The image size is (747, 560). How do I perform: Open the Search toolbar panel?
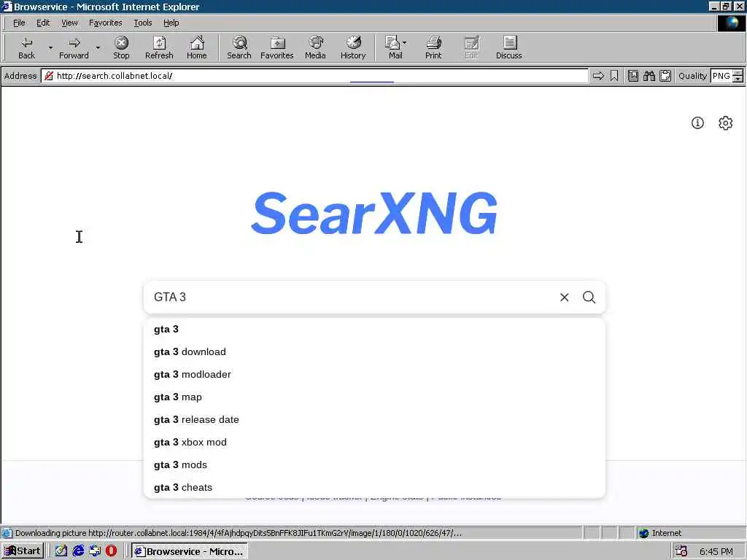coord(239,47)
